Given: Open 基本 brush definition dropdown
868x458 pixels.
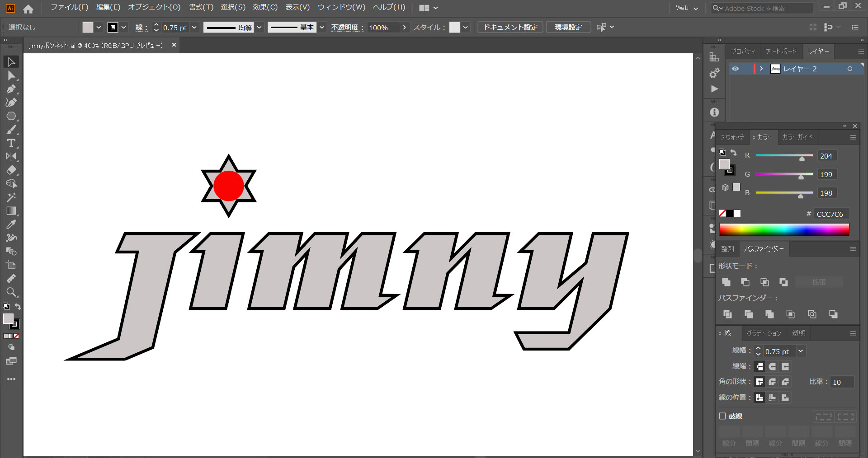Looking at the screenshot, I should click(x=322, y=27).
